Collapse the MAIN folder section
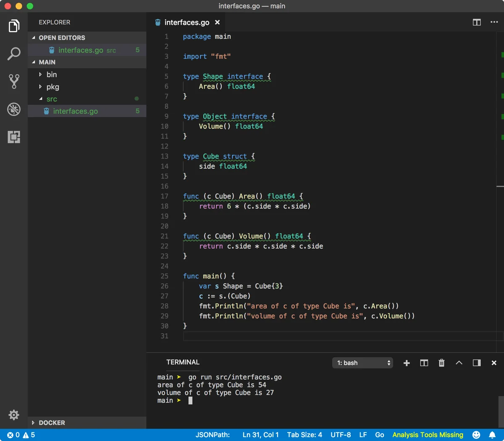Viewport: 504px width, 441px height. (87, 62)
